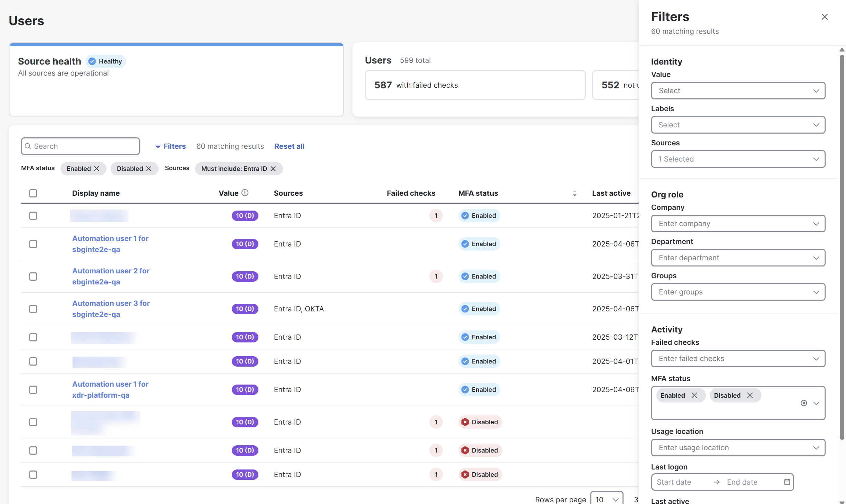Click the Search users input field
This screenshot has width=846, height=504.
[x=80, y=146]
